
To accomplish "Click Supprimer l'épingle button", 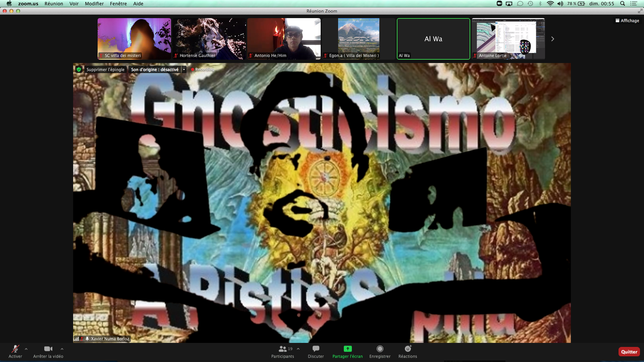I will point(105,69).
